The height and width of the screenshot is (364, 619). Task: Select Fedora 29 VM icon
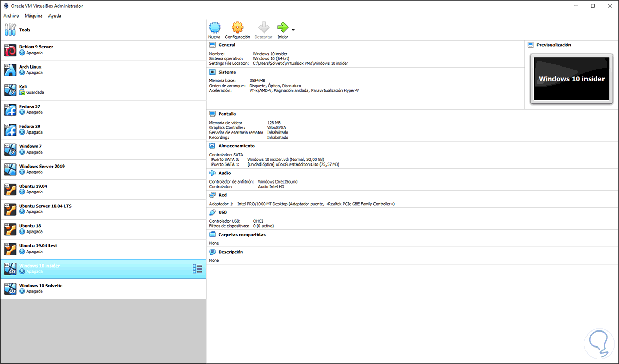10,129
